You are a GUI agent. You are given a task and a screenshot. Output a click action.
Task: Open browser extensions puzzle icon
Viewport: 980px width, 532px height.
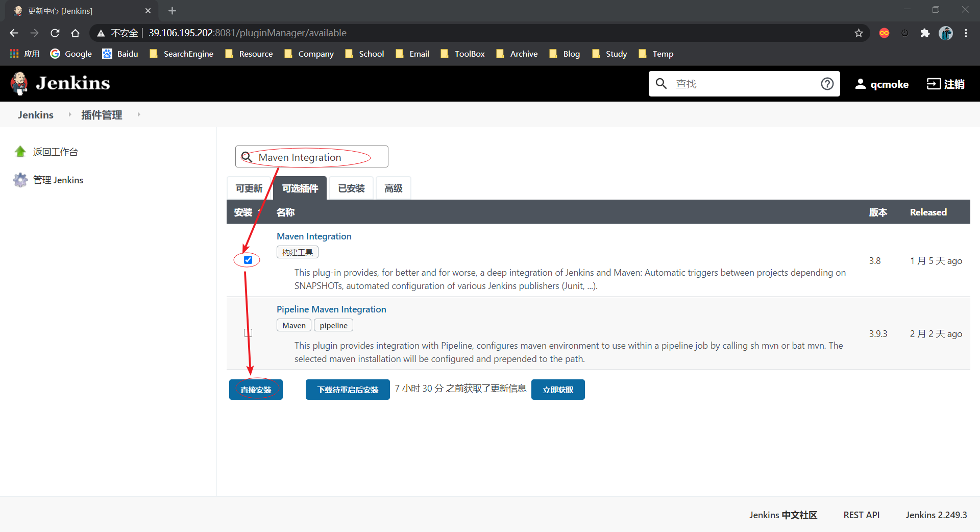pos(925,33)
